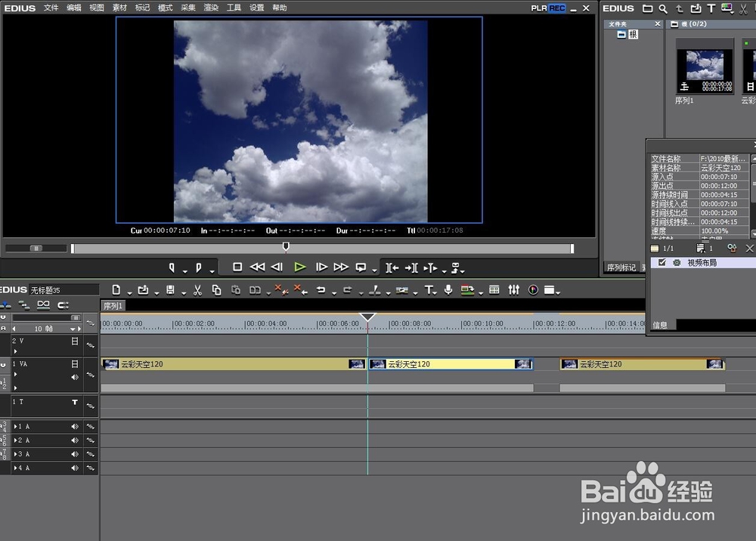Mute the 2 A audio track
This screenshot has width=756, height=541.
(75, 441)
